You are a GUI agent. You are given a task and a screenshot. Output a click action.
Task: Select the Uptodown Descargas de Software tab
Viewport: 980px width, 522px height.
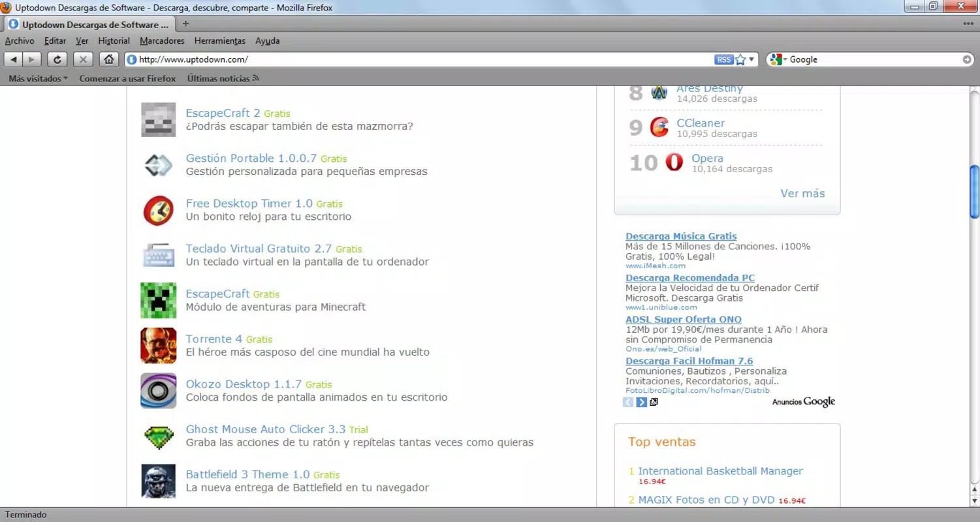tap(89, 24)
